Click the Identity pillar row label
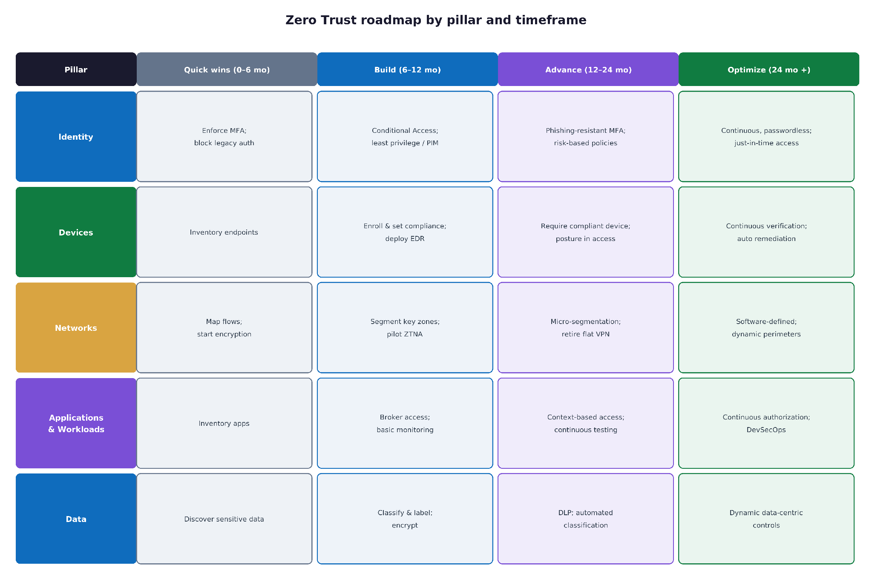The height and width of the screenshot is (588, 872). pyautogui.click(x=76, y=137)
